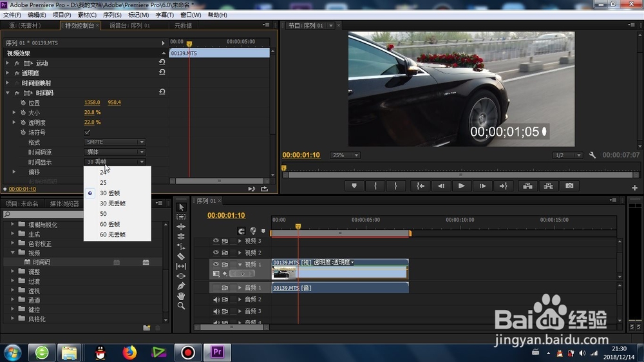This screenshot has width=644, height=362.
Task: Select the Slip tool
Action: point(181,266)
